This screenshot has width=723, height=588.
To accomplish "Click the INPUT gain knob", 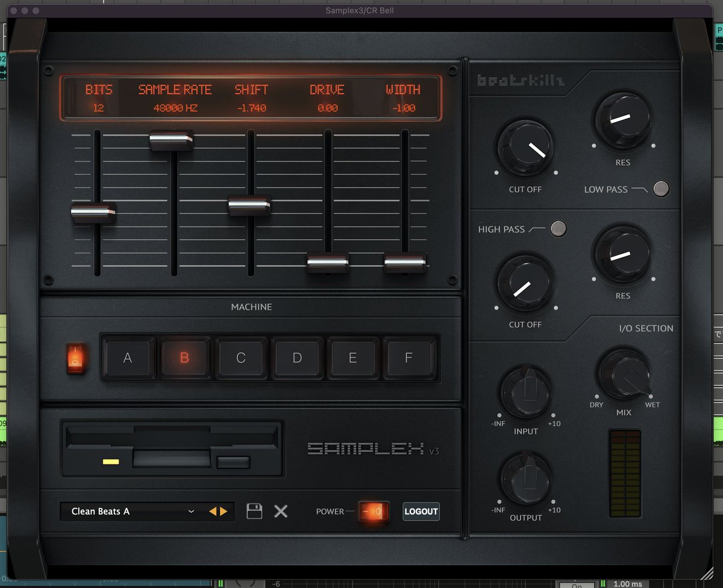I will (526, 392).
